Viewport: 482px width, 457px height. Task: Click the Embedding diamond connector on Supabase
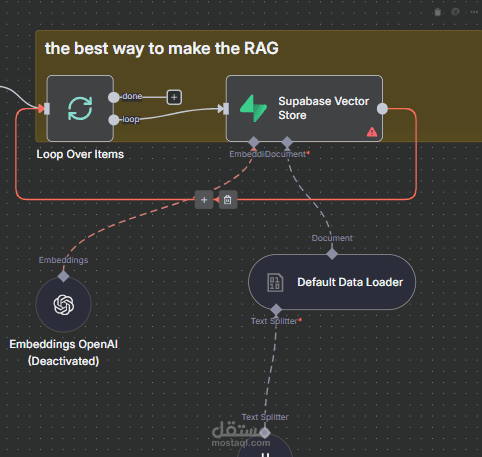pyautogui.click(x=254, y=142)
